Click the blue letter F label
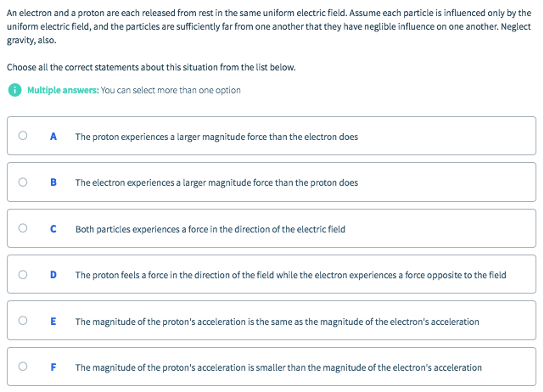 click(53, 367)
